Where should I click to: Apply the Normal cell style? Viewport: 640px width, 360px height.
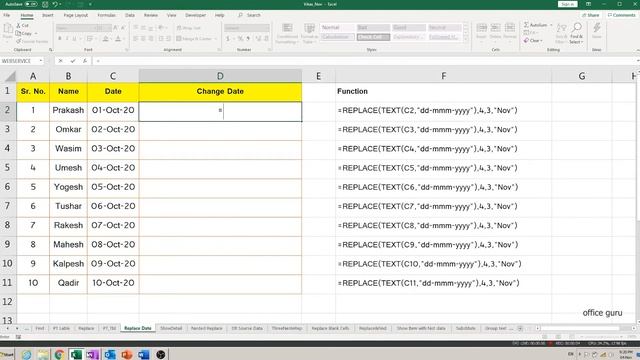click(337, 27)
